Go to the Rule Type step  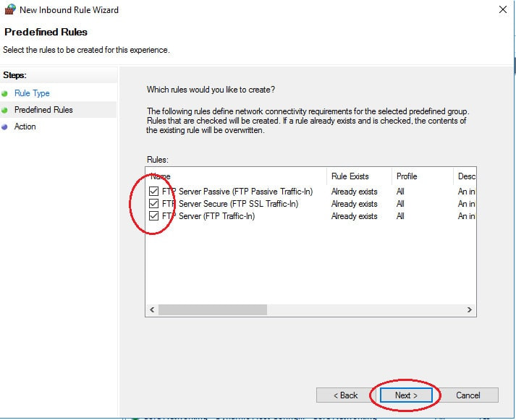(32, 93)
